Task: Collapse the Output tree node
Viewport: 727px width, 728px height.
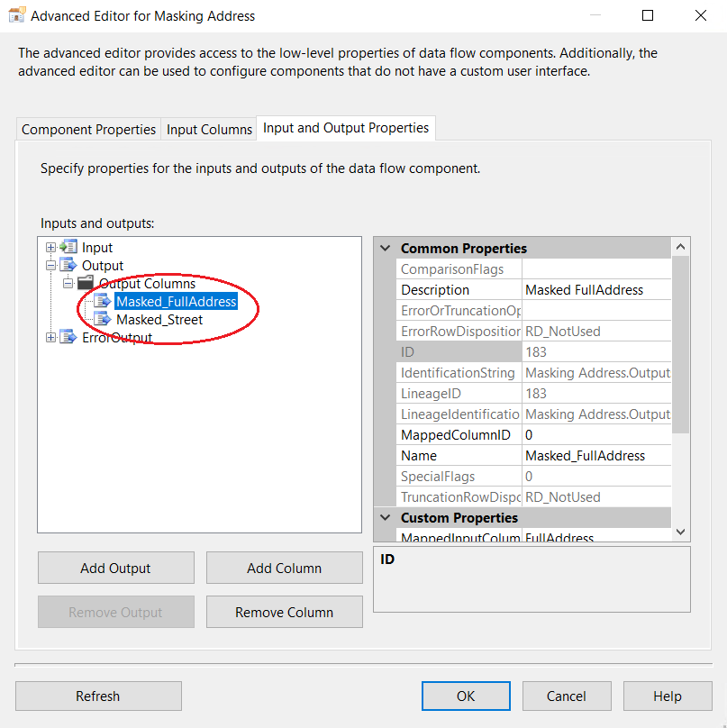Action: pyautogui.click(x=51, y=266)
